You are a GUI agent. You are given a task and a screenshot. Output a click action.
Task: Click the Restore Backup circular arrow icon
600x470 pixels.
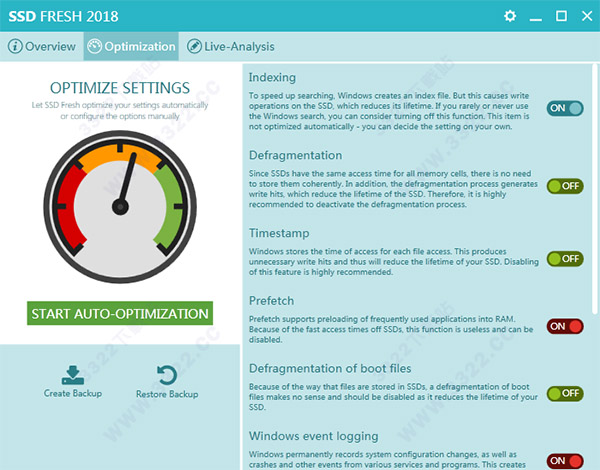pos(167,375)
